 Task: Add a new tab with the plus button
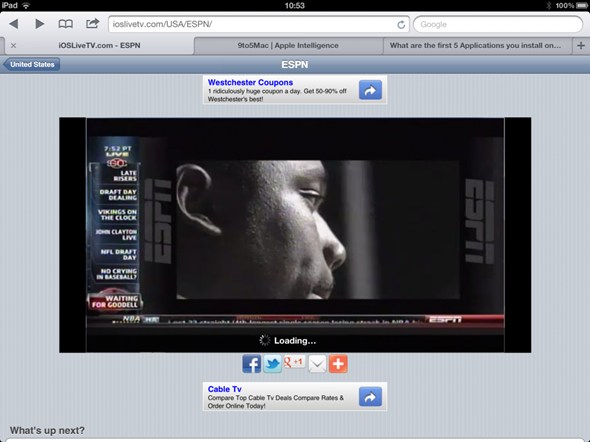(x=581, y=46)
